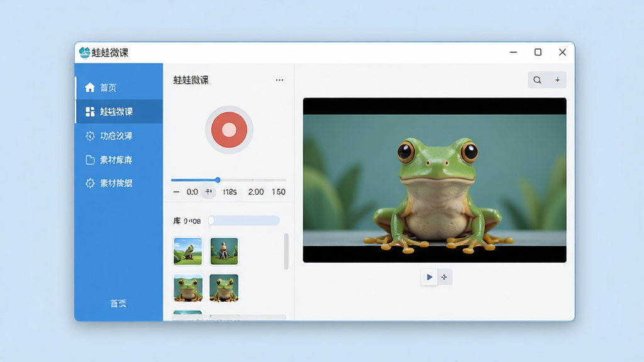Minimize the 蛙蛙微课 window
Image resolution: width=644 pixels, height=362 pixels.
click(513, 52)
